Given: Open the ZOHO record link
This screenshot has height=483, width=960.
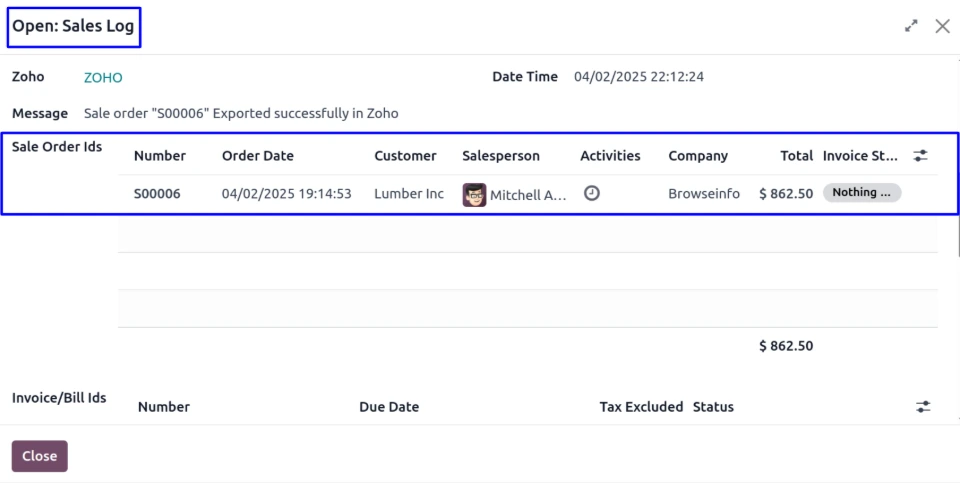Looking at the screenshot, I should [x=103, y=77].
